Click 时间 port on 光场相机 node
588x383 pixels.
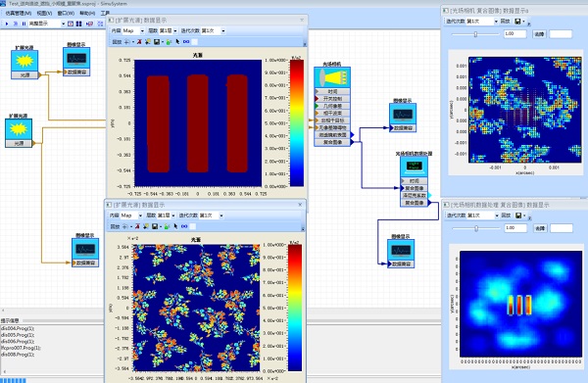(332, 91)
